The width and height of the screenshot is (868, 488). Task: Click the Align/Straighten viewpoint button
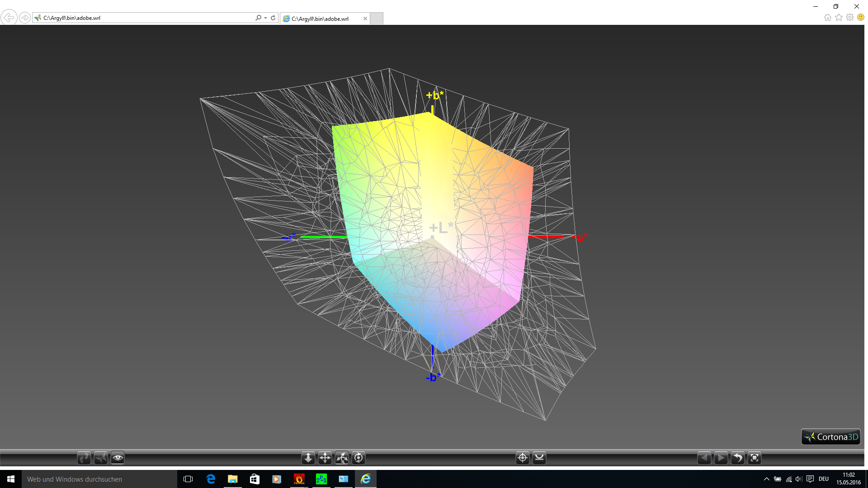[539, 458]
